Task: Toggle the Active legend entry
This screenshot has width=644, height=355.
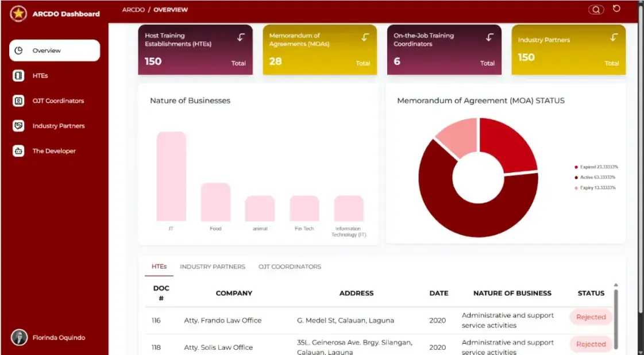Action: coord(595,177)
